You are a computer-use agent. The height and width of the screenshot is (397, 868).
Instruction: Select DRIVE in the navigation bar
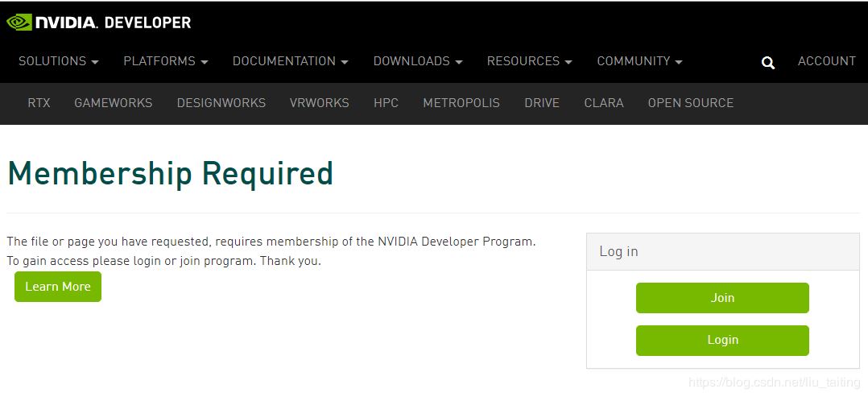(542, 103)
